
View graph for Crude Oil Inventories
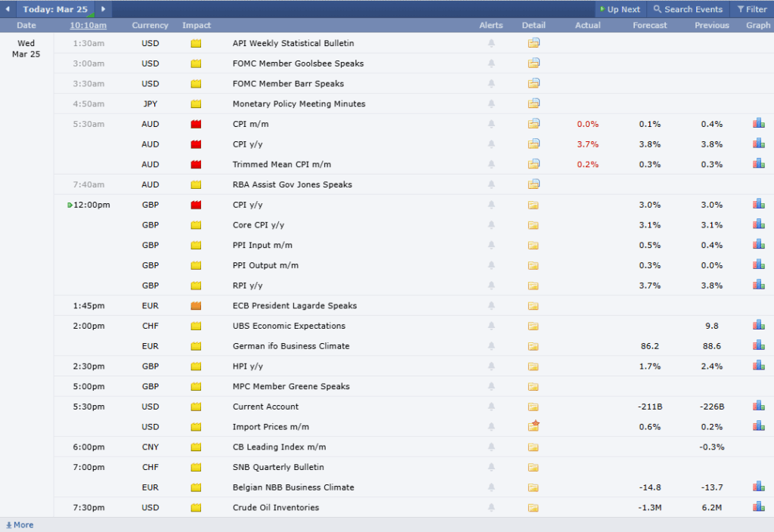coord(758,507)
